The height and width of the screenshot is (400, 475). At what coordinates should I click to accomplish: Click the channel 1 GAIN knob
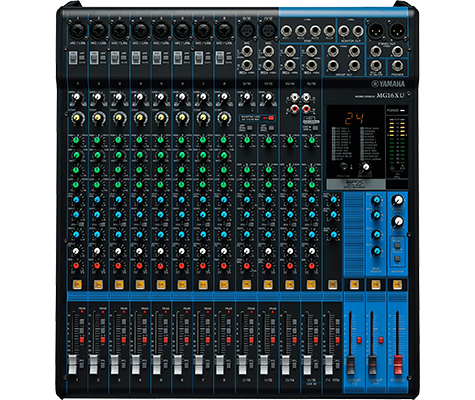pyautogui.click(x=77, y=97)
